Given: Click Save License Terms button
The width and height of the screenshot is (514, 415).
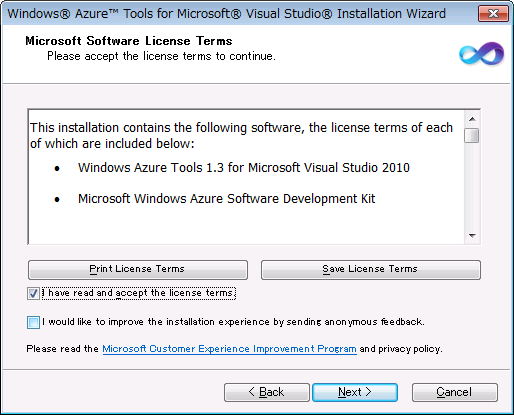Looking at the screenshot, I should point(371,270).
